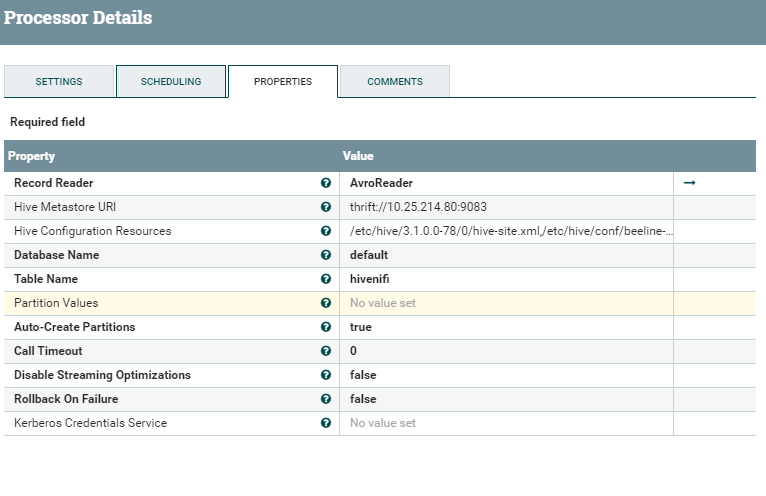The height and width of the screenshot is (496, 766).
Task: Click the Table Name property label
Action: (x=46, y=279)
